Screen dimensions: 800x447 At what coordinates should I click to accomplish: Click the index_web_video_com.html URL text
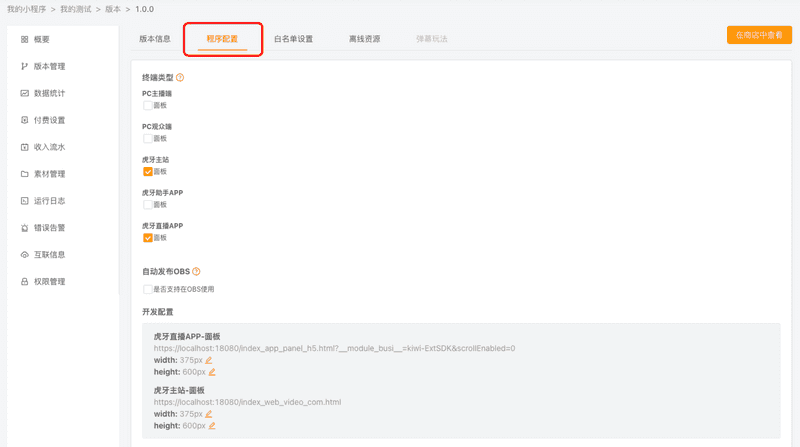247,402
